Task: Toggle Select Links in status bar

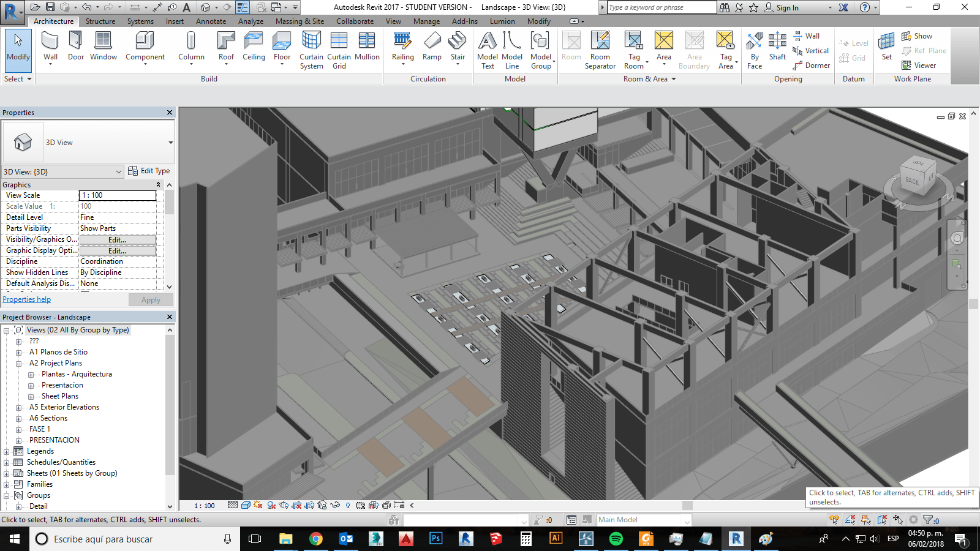Action: 834,520
